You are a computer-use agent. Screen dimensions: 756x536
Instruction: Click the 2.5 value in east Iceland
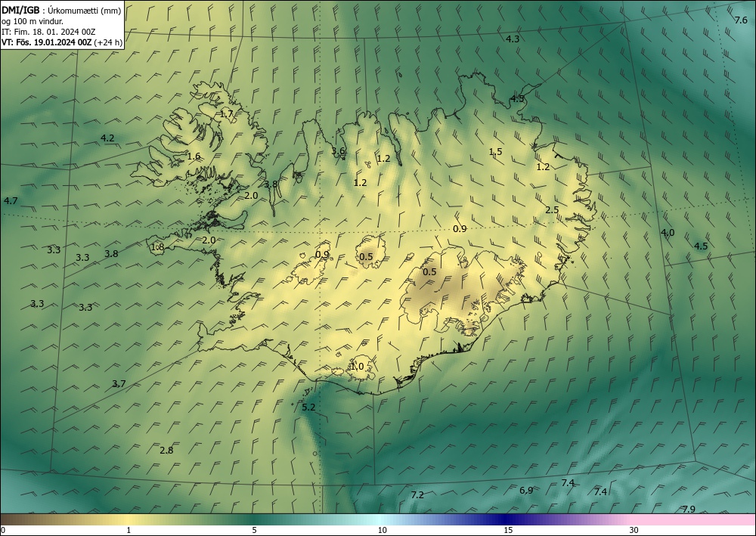(x=552, y=210)
